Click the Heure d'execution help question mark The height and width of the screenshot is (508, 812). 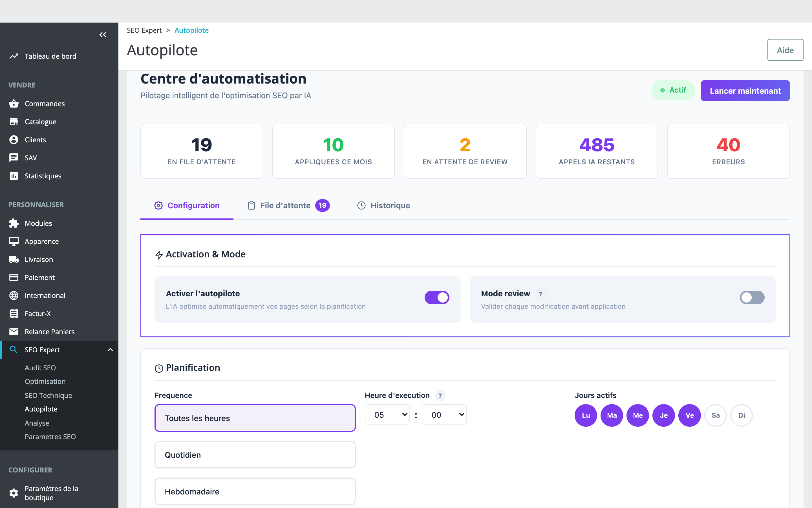click(440, 395)
